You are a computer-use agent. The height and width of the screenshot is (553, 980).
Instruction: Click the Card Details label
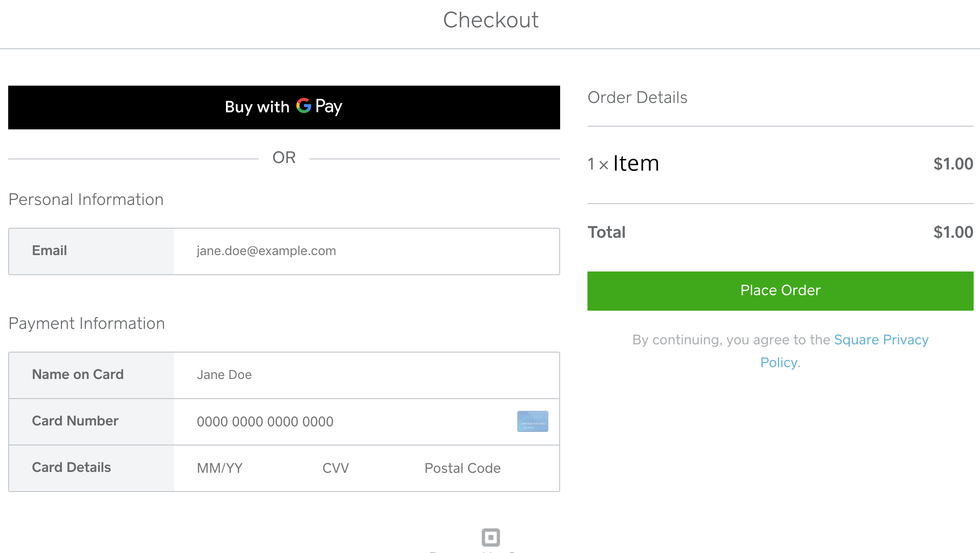[71, 467]
